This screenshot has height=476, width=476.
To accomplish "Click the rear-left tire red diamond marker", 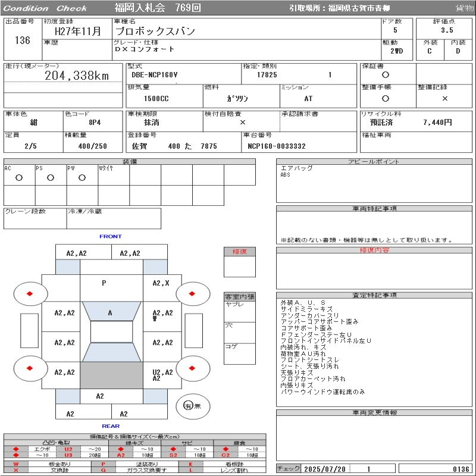I will [29, 368].
